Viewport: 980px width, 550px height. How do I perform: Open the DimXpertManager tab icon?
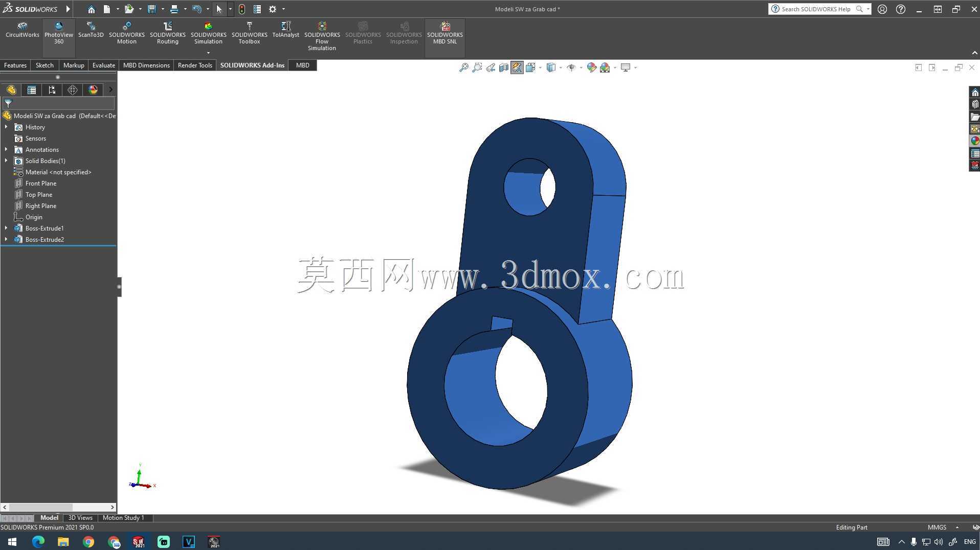(x=73, y=90)
